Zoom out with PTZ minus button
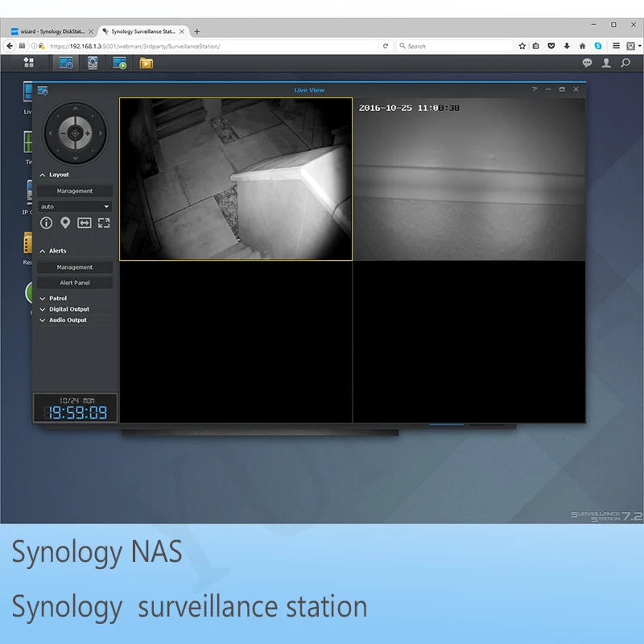This screenshot has width=644, height=644. [64, 133]
